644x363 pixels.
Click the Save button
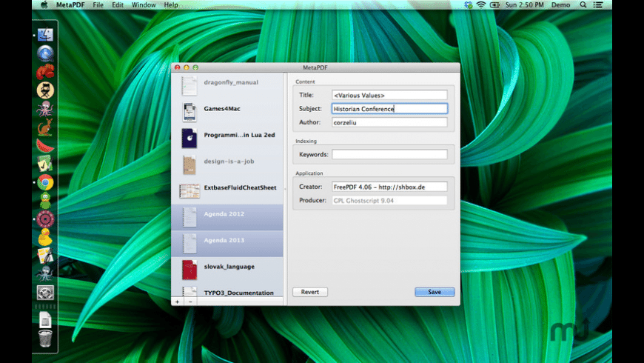435,292
